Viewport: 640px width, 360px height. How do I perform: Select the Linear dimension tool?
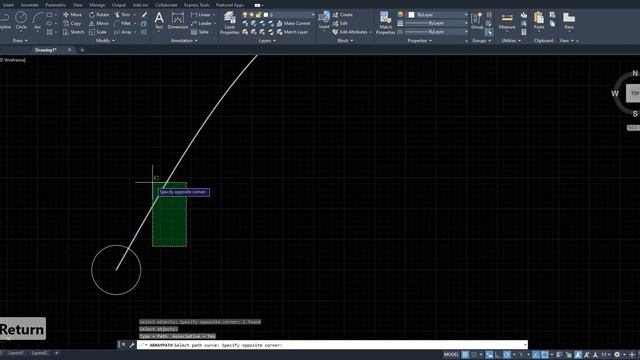(x=201, y=14)
